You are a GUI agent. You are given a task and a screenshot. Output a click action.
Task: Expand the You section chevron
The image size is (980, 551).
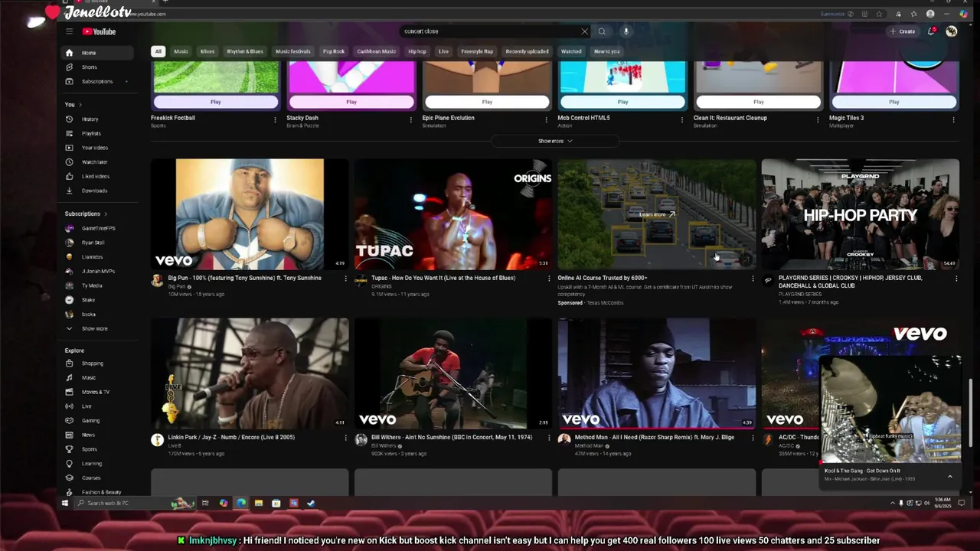click(80, 105)
